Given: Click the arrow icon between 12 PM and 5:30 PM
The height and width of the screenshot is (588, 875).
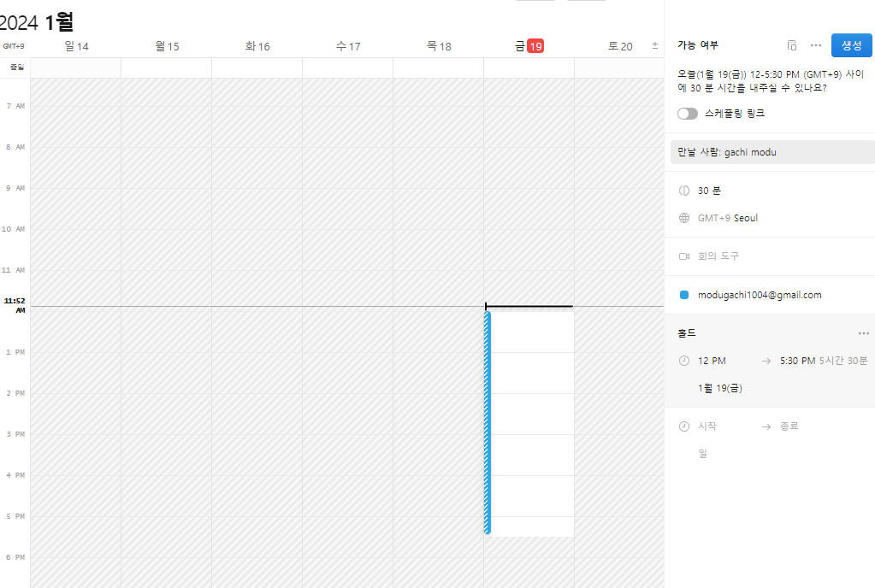Looking at the screenshot, I should click(765, 360).
